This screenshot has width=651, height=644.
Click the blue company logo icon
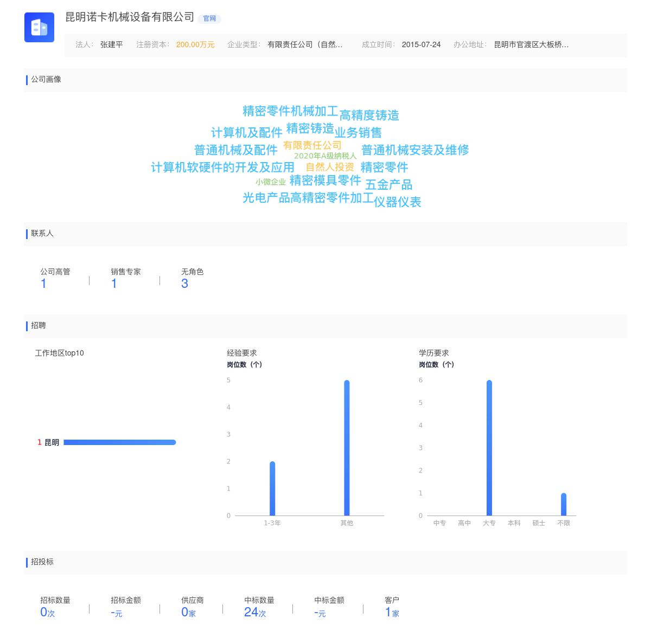(39, 27)
